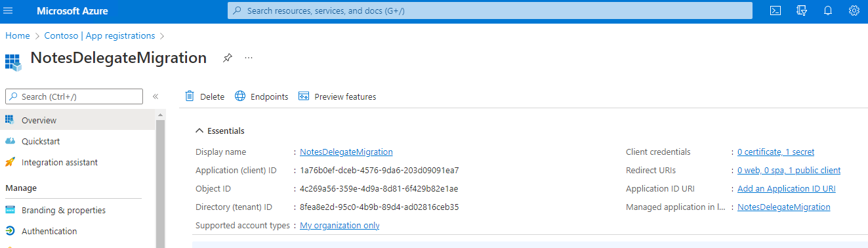Collapse the sidebar with double chevron
Screen dimensions: 868x248
point(155,96)
